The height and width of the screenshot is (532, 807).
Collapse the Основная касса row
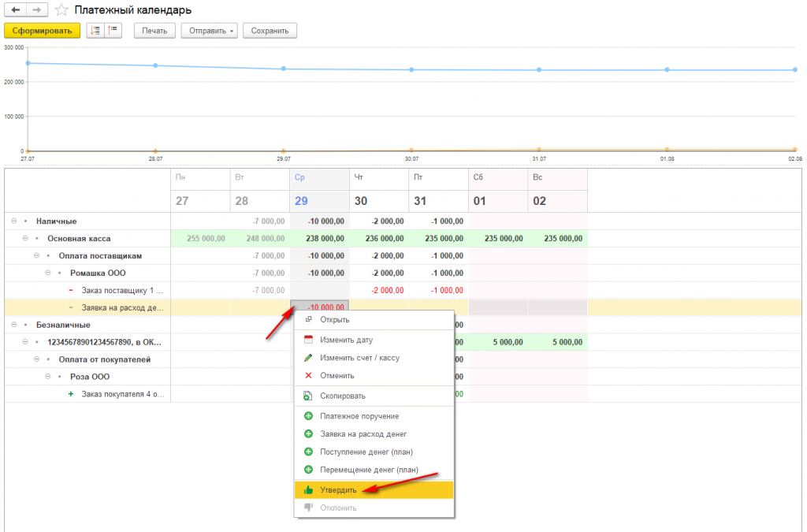click(25, 238)
